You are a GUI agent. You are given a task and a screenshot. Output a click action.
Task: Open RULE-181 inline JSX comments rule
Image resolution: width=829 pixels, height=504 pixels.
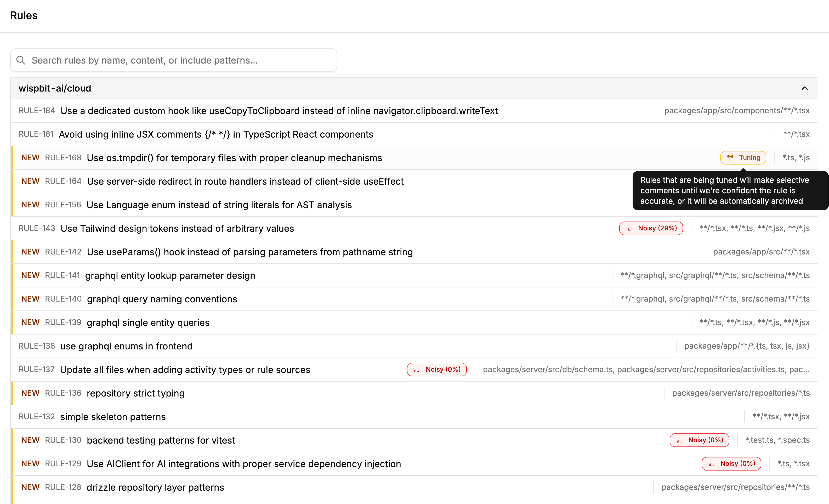(216, 134)
